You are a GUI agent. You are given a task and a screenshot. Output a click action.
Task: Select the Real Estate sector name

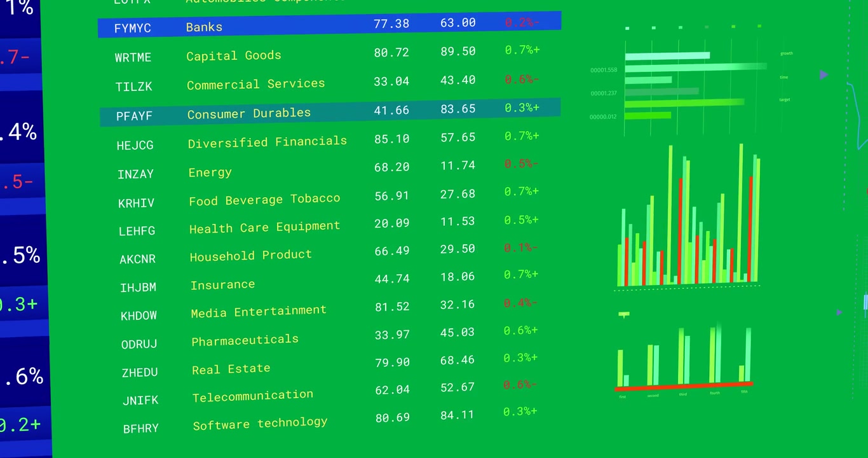(x=231, y=369)
